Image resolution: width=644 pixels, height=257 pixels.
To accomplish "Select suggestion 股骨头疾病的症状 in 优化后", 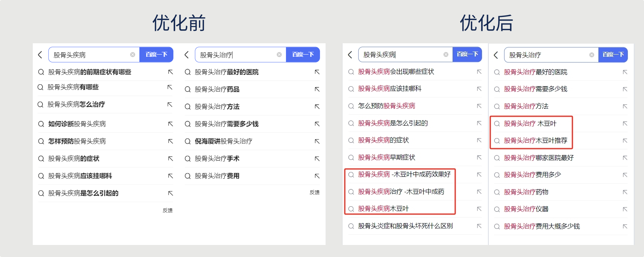I will point(384,140).
